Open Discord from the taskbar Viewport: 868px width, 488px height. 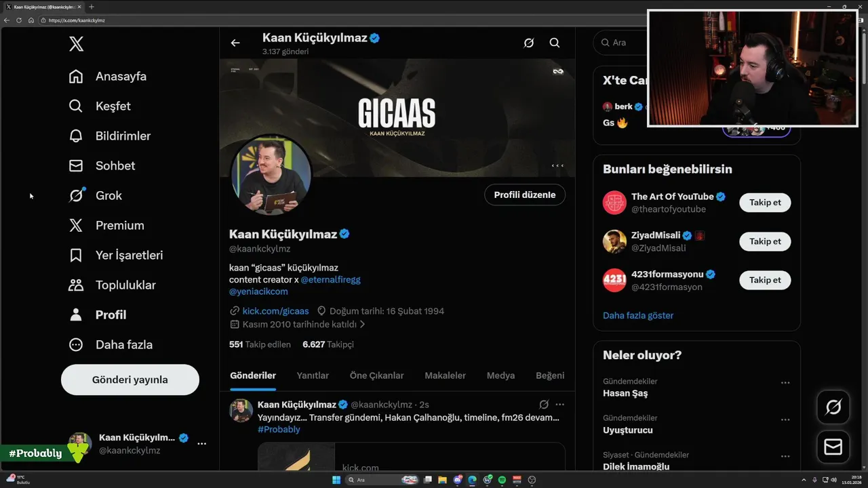point(458,480)
